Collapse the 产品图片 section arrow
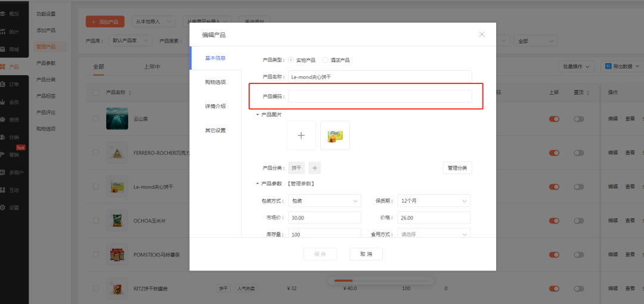 258,114
